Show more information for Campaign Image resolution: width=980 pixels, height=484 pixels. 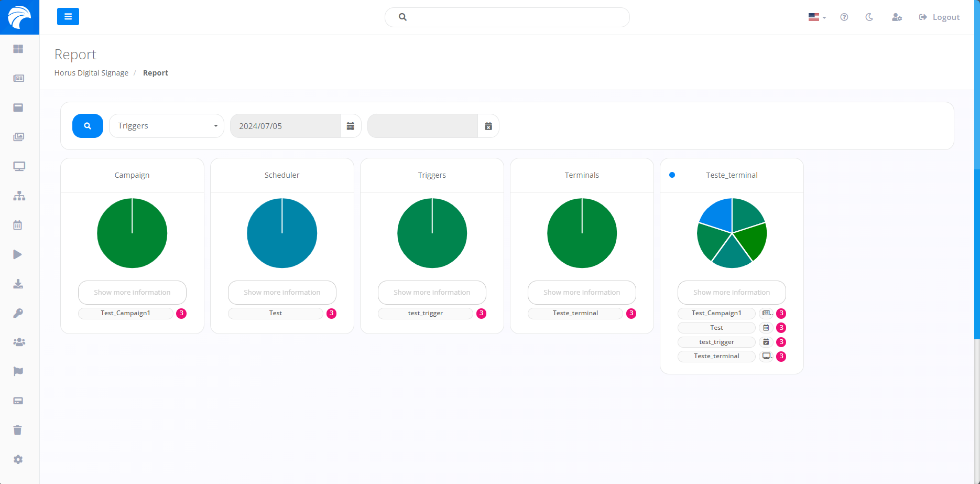132,293
